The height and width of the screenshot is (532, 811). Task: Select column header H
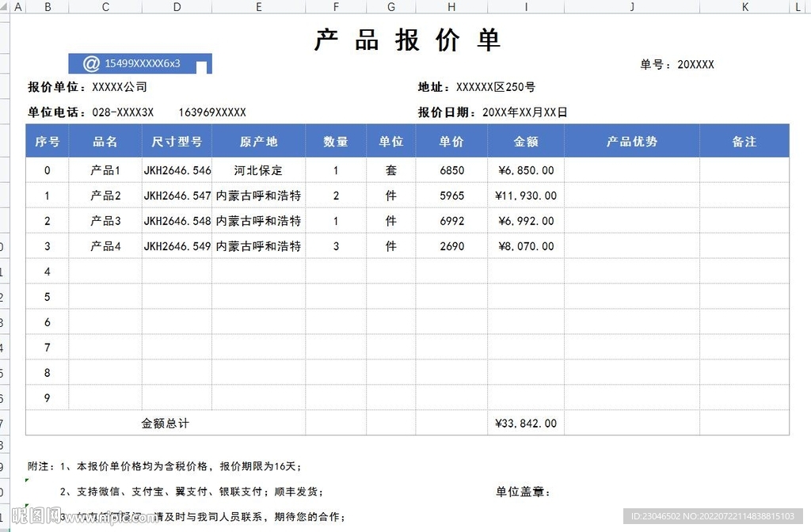point(451,6)
